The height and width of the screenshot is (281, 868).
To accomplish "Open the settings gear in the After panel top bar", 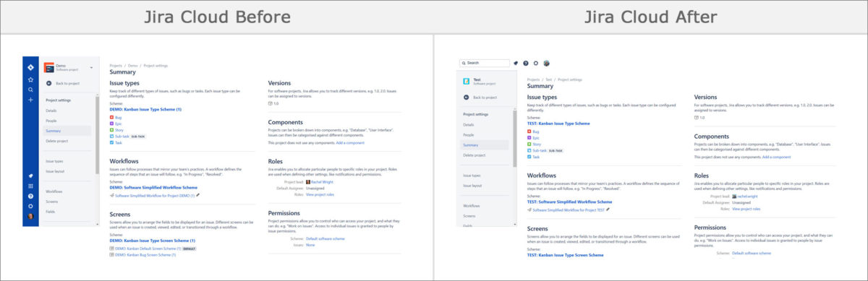I will pos(536,63).
